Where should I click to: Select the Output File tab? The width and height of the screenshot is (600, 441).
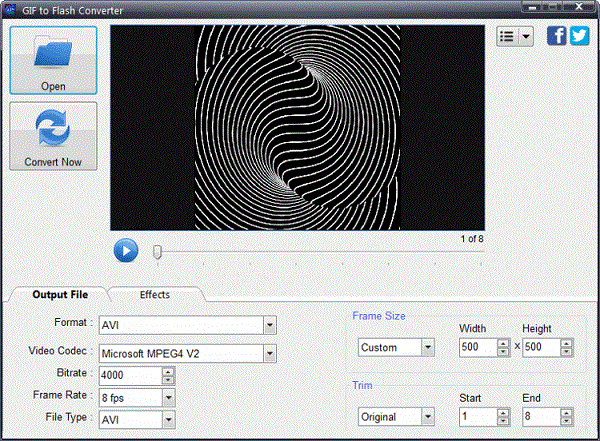pos(60,295)
